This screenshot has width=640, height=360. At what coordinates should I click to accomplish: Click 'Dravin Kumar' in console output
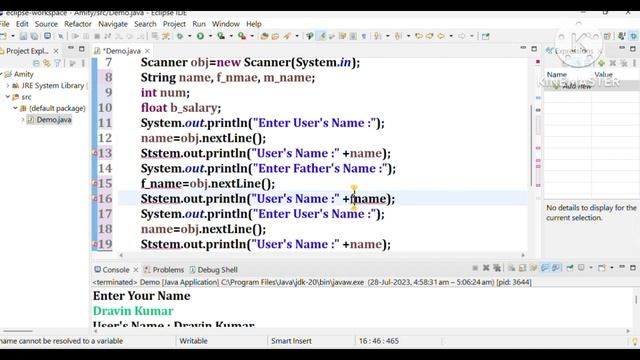click(x=133, y=311)
